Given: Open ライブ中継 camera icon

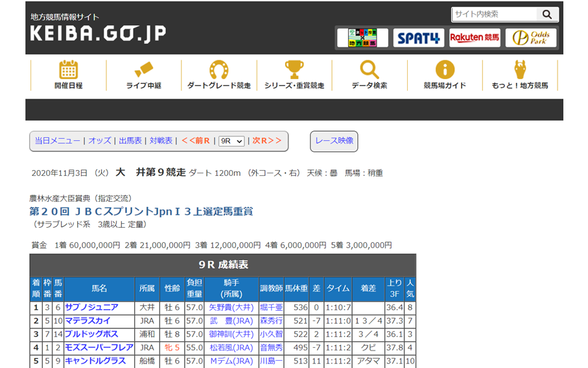Looking at the screenshot, I should [143, 70].
